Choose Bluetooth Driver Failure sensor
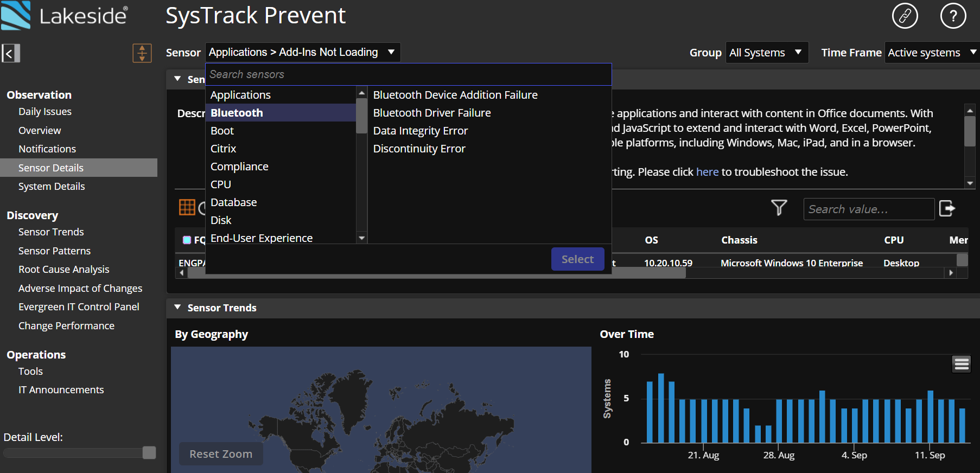Screen dimensions: 980x473 point(431,113)
